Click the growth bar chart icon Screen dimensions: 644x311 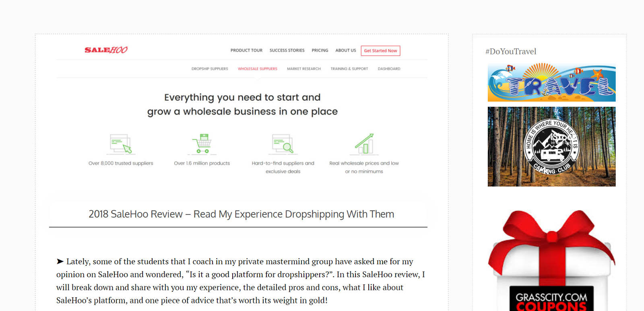coord(364,144)
